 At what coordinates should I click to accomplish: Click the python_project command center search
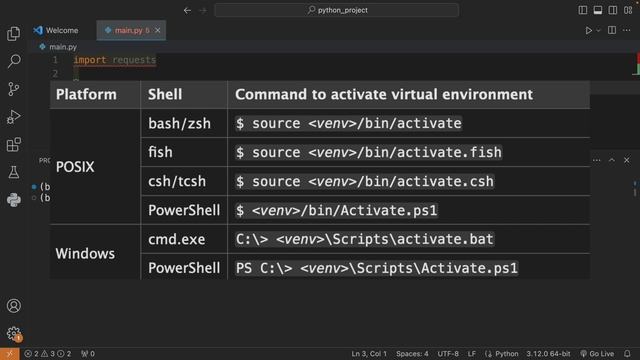point(337,10)
